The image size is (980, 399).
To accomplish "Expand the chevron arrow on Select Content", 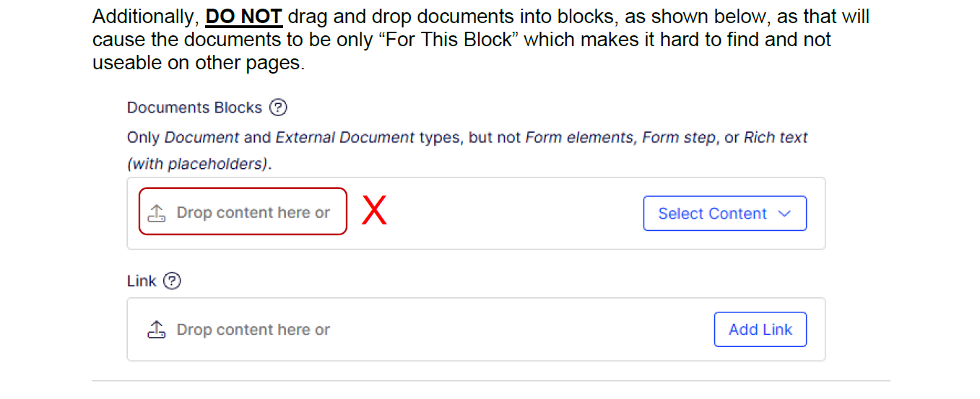I will click(784, 214).
